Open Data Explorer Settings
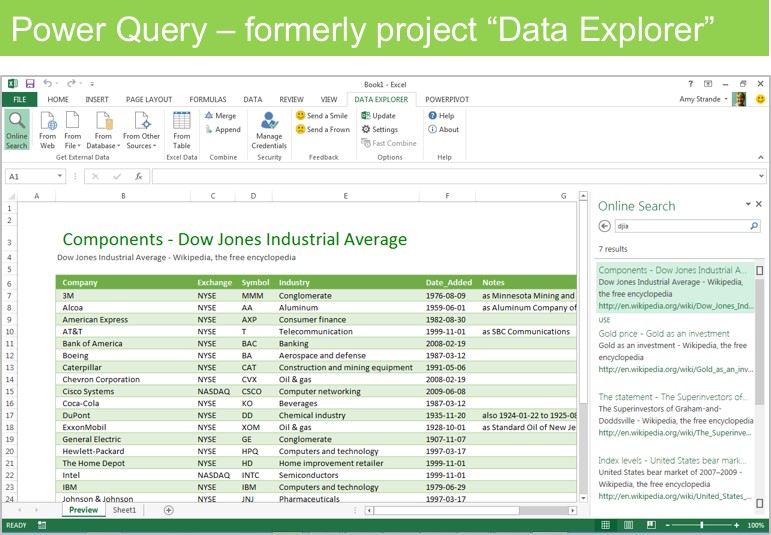Image resolution: width=771 pixels, height=535 pixels. pyautogui.click(x=379, y=129)
